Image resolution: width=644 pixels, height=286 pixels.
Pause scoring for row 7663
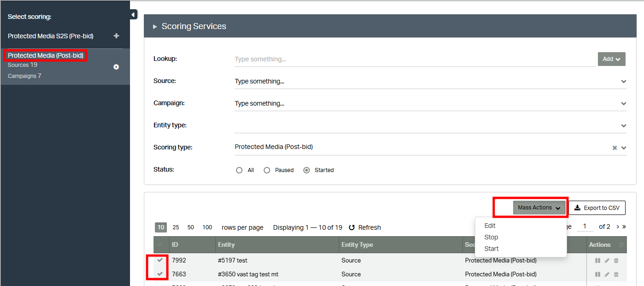pos(597,274)
